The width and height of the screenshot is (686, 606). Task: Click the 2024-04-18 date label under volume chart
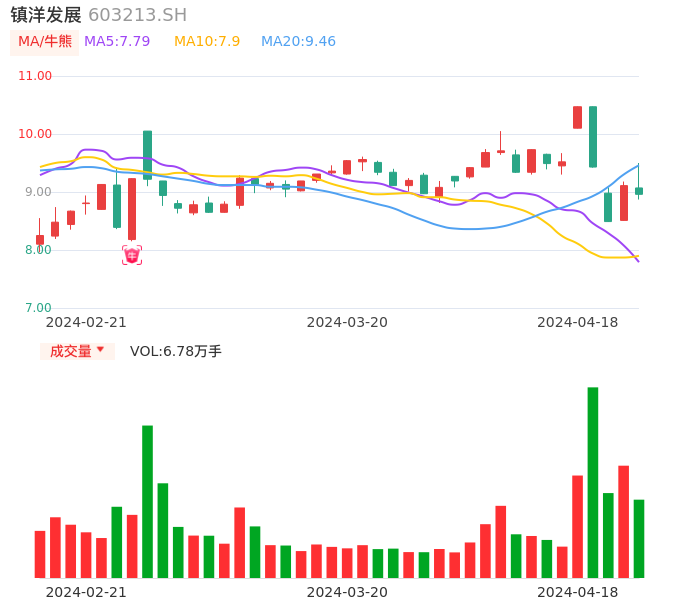point(578,592)
